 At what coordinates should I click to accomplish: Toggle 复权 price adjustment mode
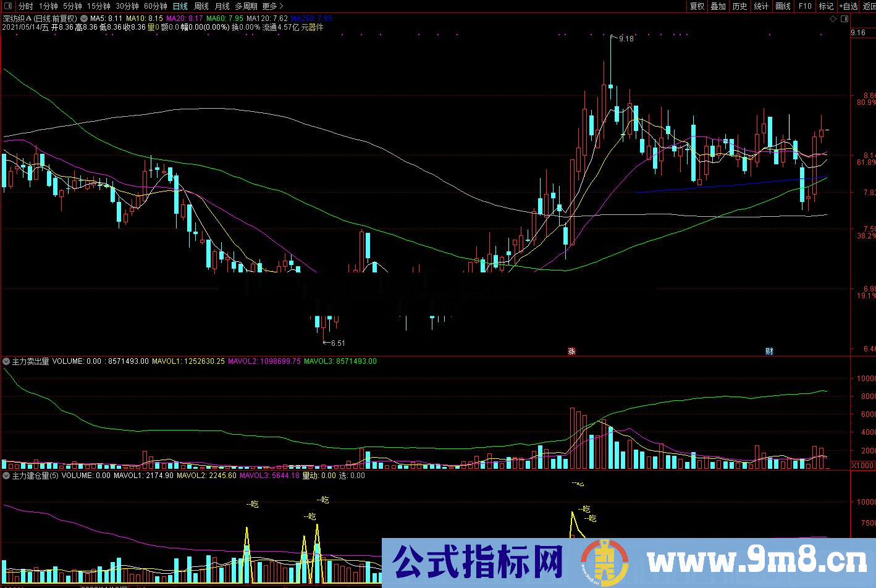(x=697, y=6)
